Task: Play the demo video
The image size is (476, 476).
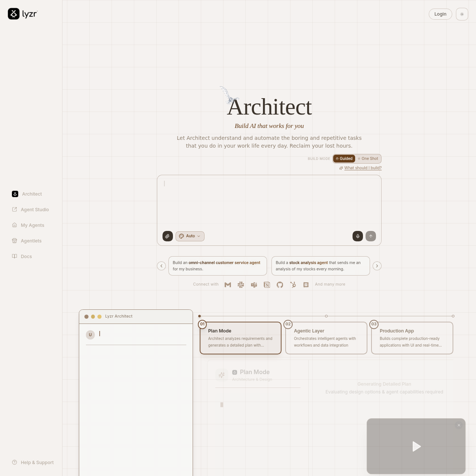Action: point(416,446)
